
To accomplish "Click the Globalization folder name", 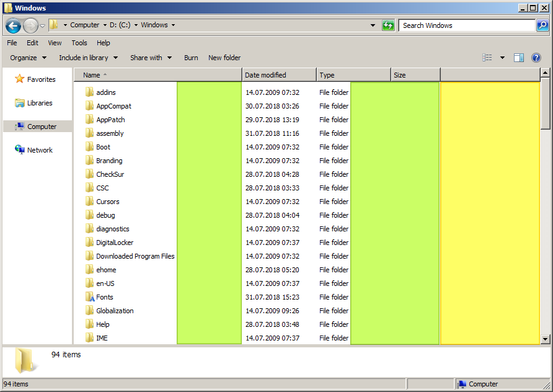I will click(x=115, y=311).
